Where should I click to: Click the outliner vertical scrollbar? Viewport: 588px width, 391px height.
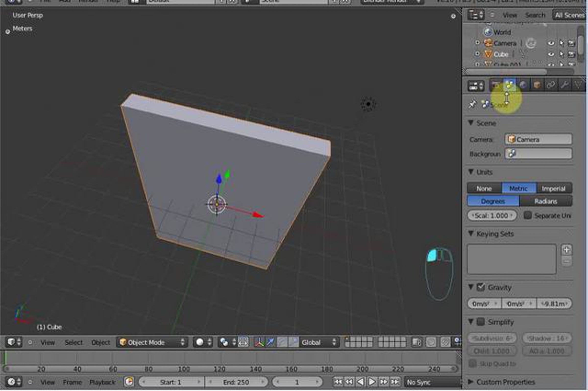(581, 44)
